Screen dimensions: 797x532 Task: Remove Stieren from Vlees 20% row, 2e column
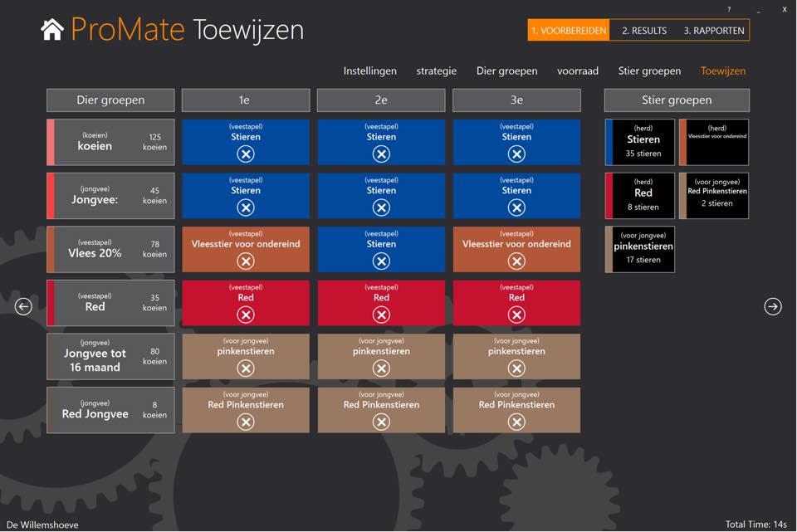[x=381, y=261]
